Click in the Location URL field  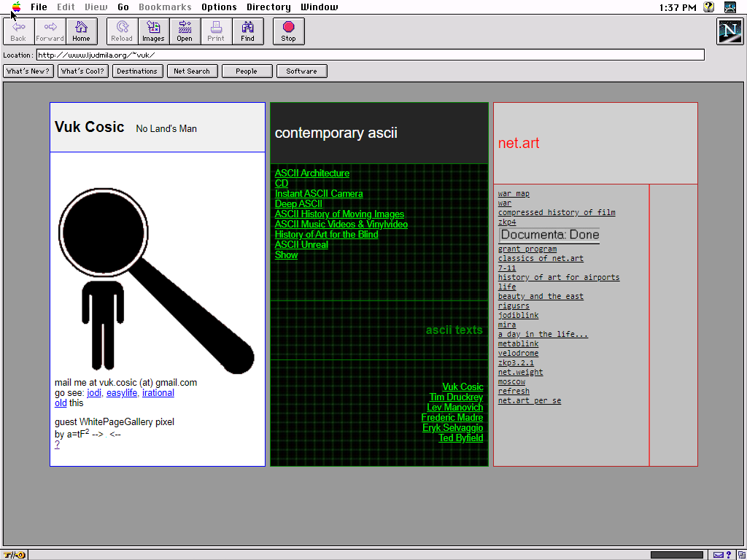(370, 55)
